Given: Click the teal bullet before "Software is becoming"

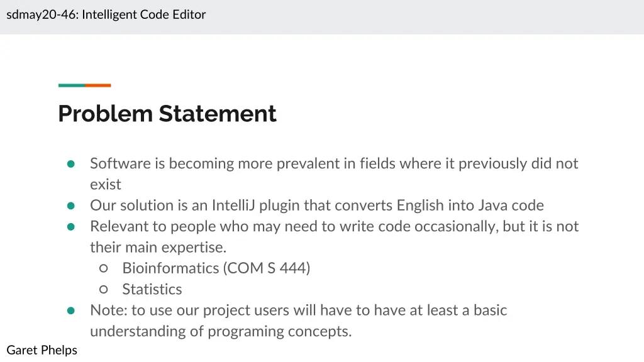Looking at the screenshot, I should click(71, 164).
